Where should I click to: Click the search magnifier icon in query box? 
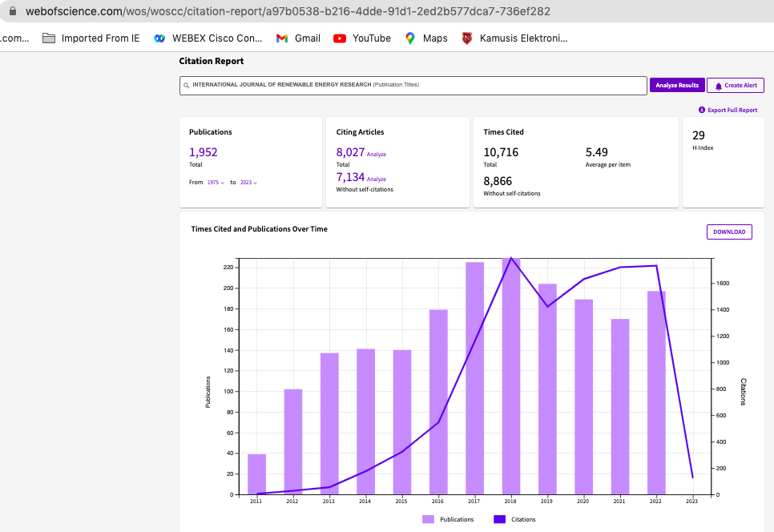186,86
